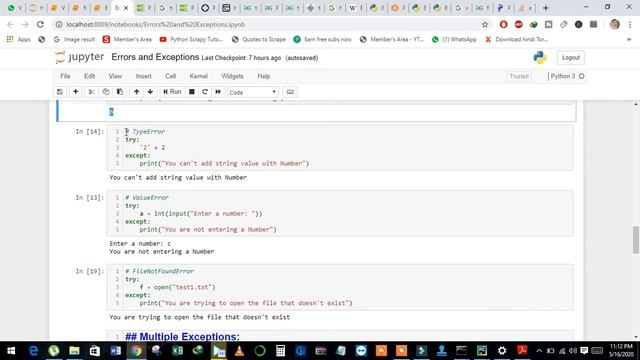Viewport: 640px width, 360px height.
Task: Open the Cell menu
Action: pyautogui.click(x=170, y=76)
